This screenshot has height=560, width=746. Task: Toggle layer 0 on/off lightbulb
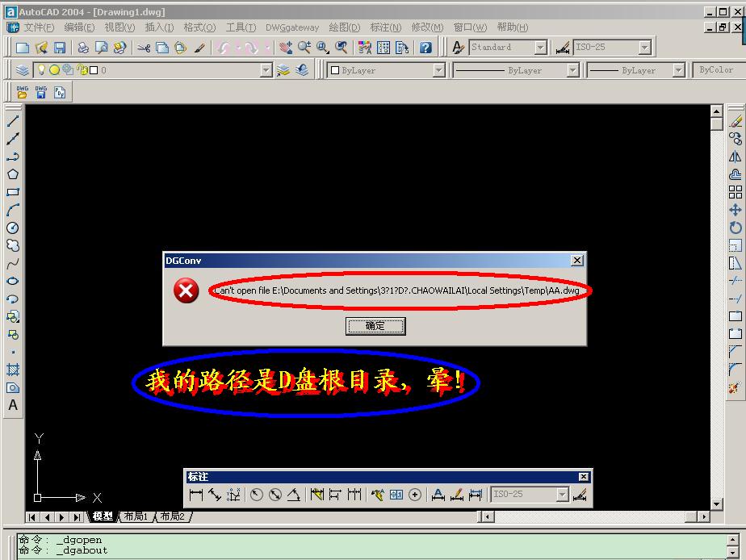[x=42, y=70]
